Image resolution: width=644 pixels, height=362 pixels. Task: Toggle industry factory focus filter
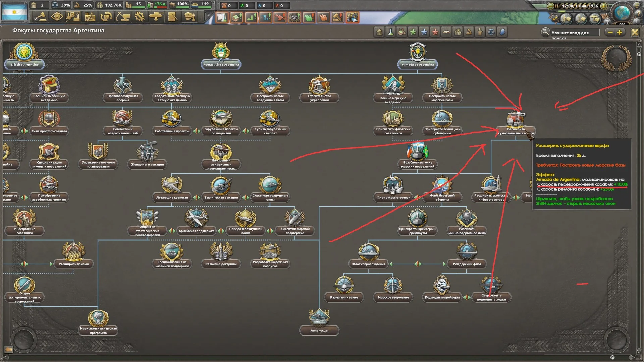[401, 32]
